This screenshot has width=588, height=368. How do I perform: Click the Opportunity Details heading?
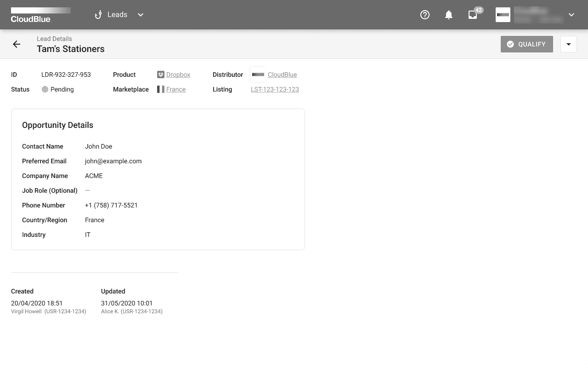click(57, 125)
